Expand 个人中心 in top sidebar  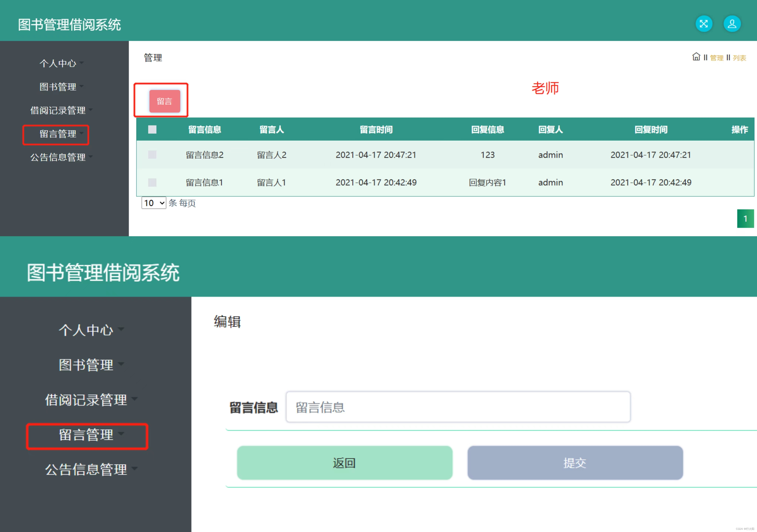[x=58, y=63]
